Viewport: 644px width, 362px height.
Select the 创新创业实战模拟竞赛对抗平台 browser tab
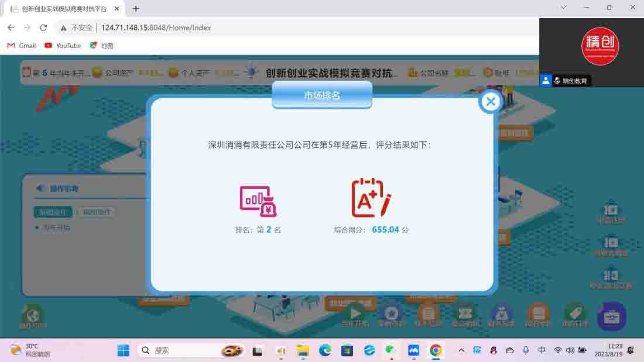[x=61, y=9]
